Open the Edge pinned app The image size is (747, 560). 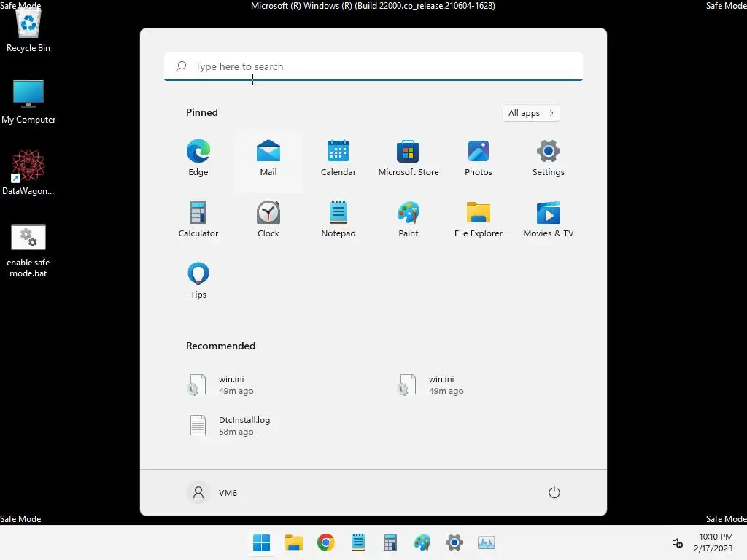tap(198, 158)
